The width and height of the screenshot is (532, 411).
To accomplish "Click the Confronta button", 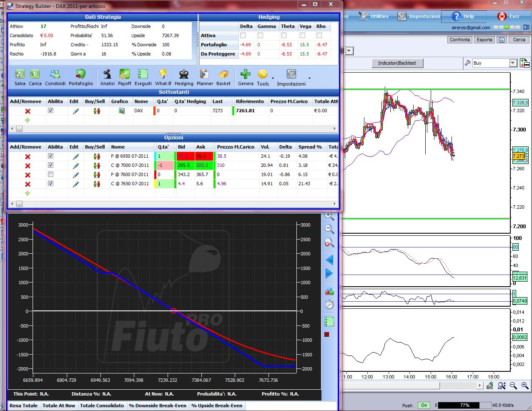I will pos(460,40).
